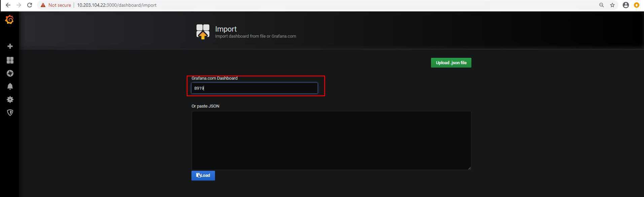644x197 pixels.
Task: Go forward with browser forward arrow
Action: (x=19, y=5)
